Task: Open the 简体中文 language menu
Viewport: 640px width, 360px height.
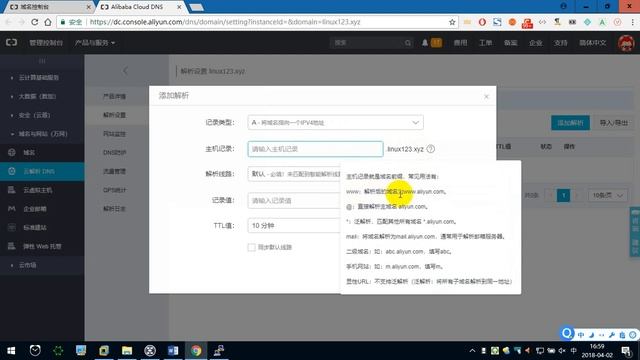Action: (593, 42)
